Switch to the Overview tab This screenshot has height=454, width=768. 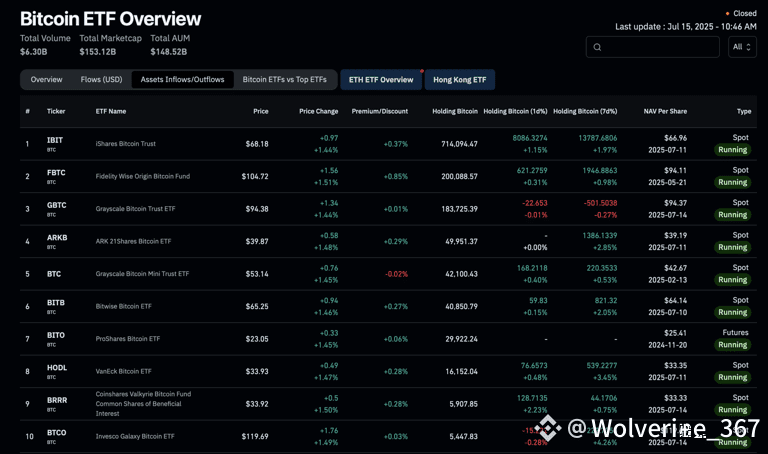[x=47, y=79]
